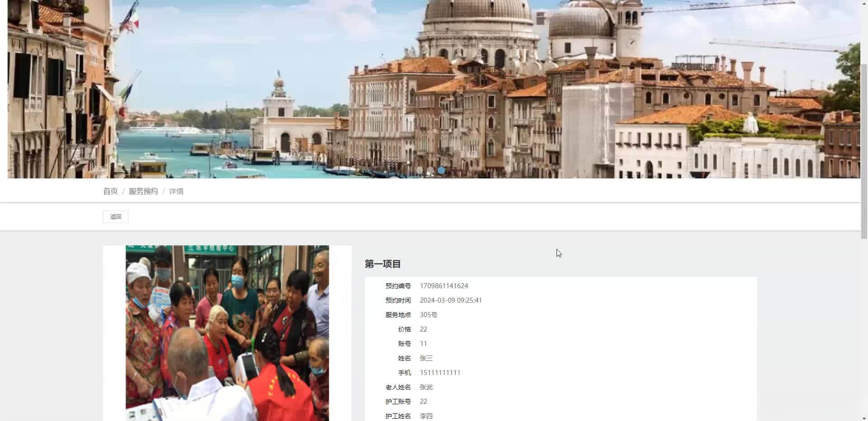Click the scrollbar down arrow
Image resolution: width=868 pixels, height=421 pixels.
coord(864,417)
